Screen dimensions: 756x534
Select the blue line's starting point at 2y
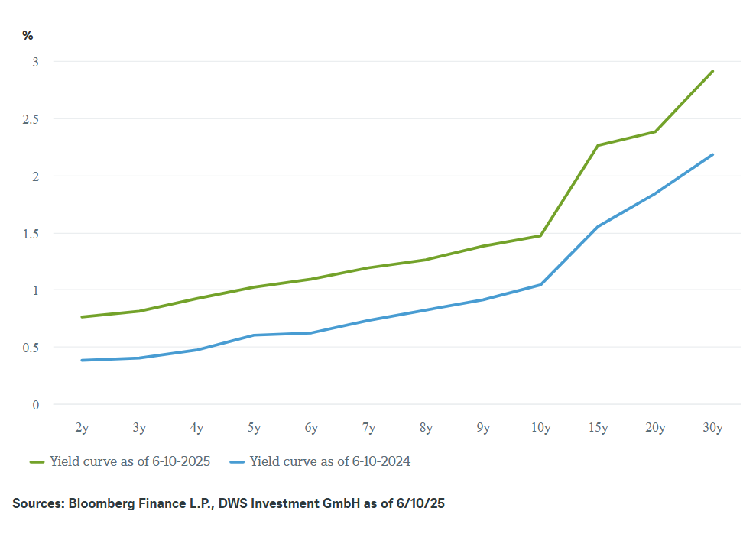pos(82,360)
